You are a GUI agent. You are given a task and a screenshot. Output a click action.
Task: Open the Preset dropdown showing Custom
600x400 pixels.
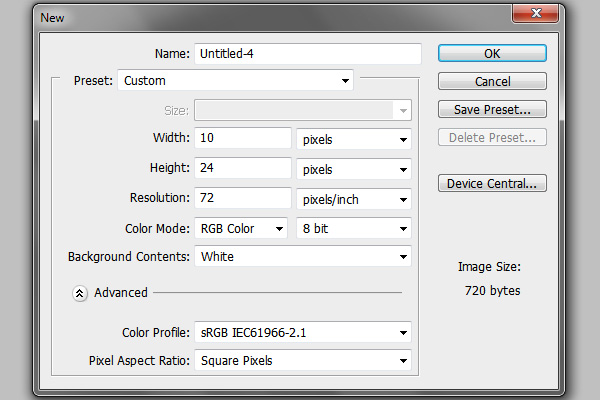coord(235,80)
